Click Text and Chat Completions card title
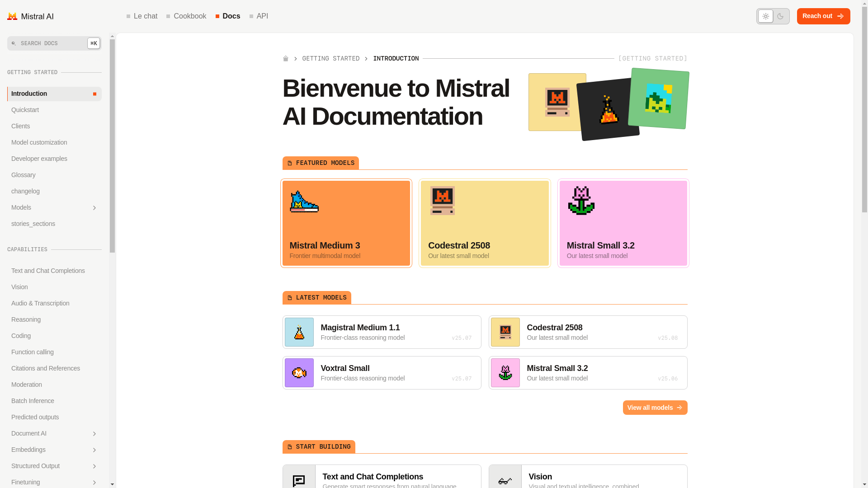Screen dimensions: 868x488 click(373, 477)
